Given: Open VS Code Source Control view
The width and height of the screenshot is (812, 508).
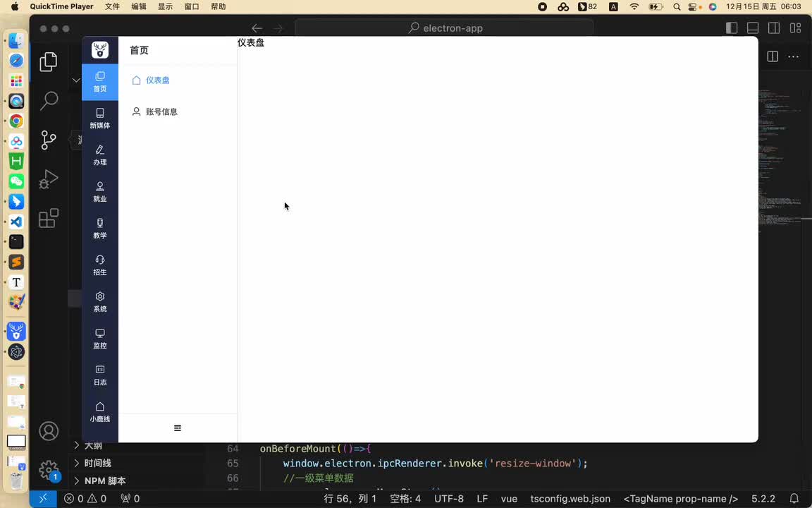Looking at the screenshot, I should coord(49,140).
